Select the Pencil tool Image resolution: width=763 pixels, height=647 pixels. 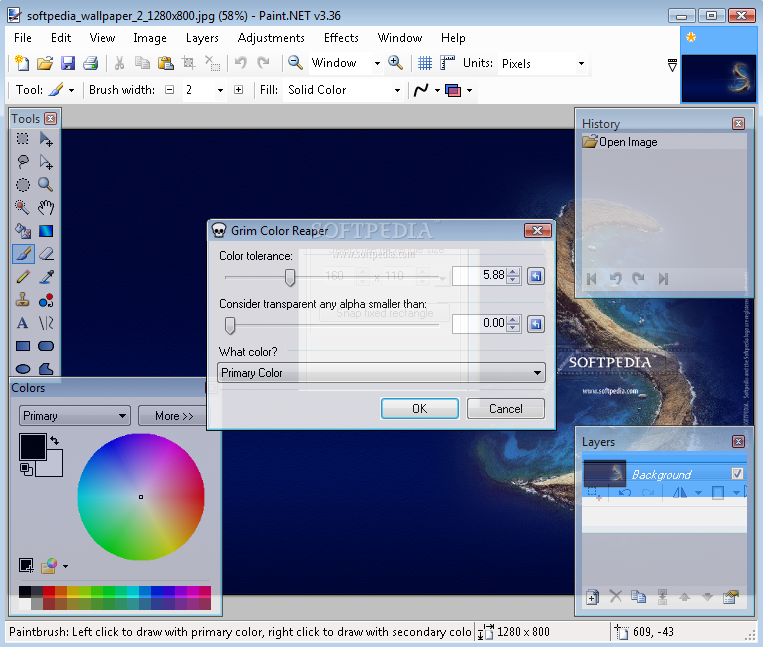[22, 277]
